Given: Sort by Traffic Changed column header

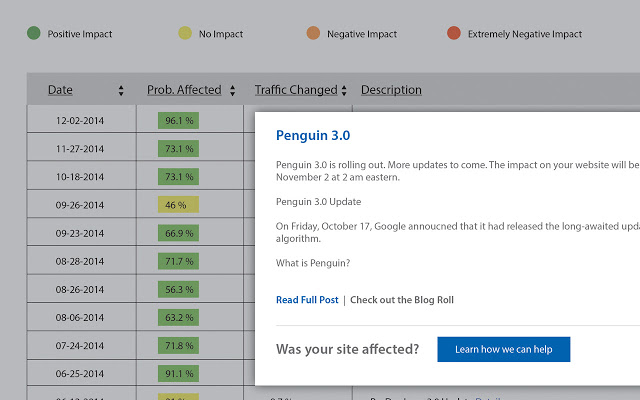Looking at the screenshot, I should coord(296,90).
